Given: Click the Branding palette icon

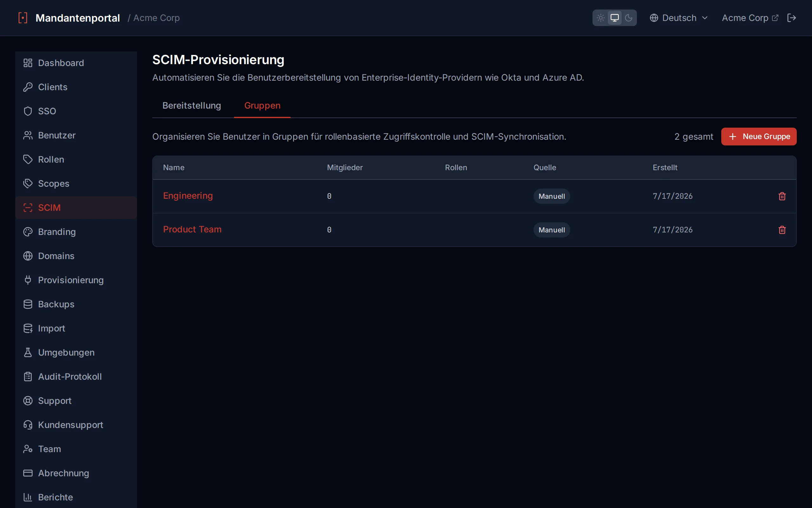Looking at the screenshot, I should 28,232.
